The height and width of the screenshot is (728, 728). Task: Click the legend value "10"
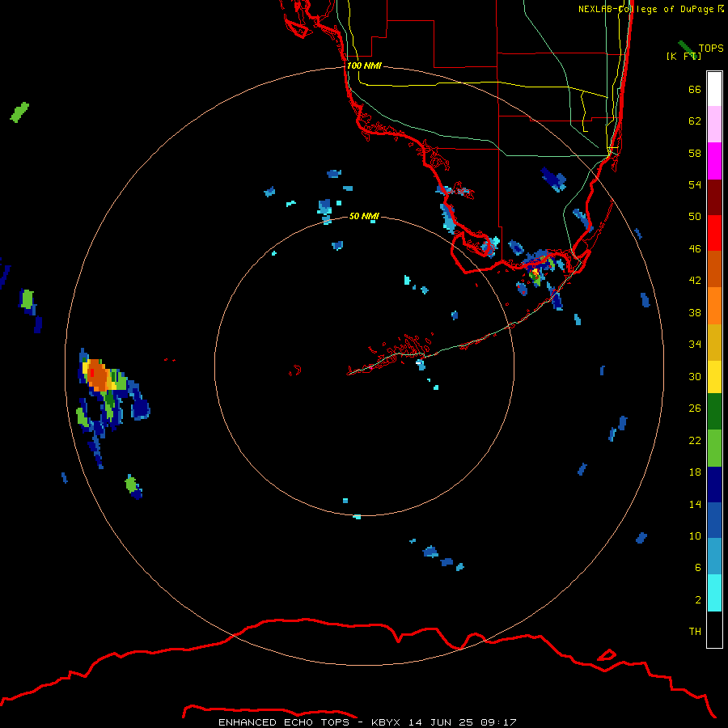(695, 536)
